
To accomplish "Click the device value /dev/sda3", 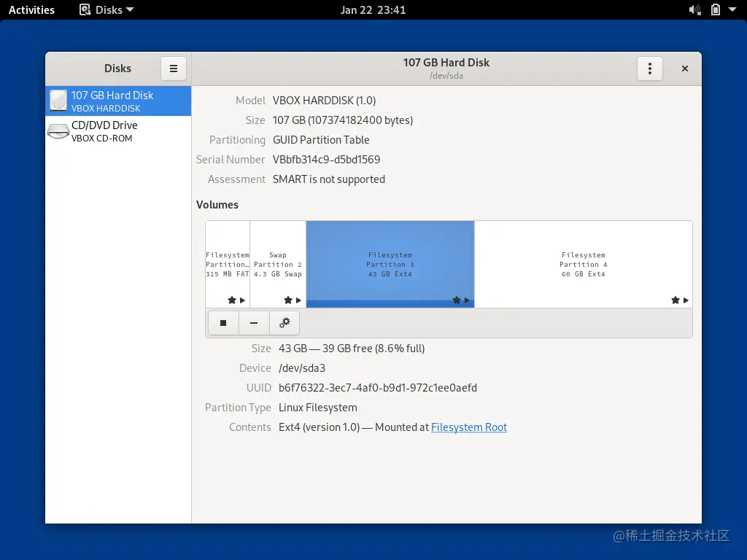I will coord(302,368).
